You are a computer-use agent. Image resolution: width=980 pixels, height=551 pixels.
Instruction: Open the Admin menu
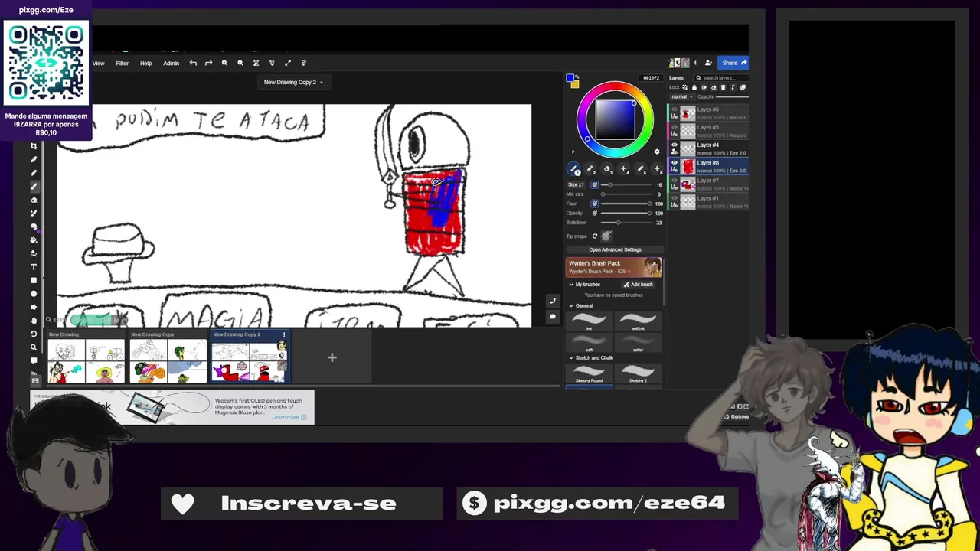coord(171,63)
